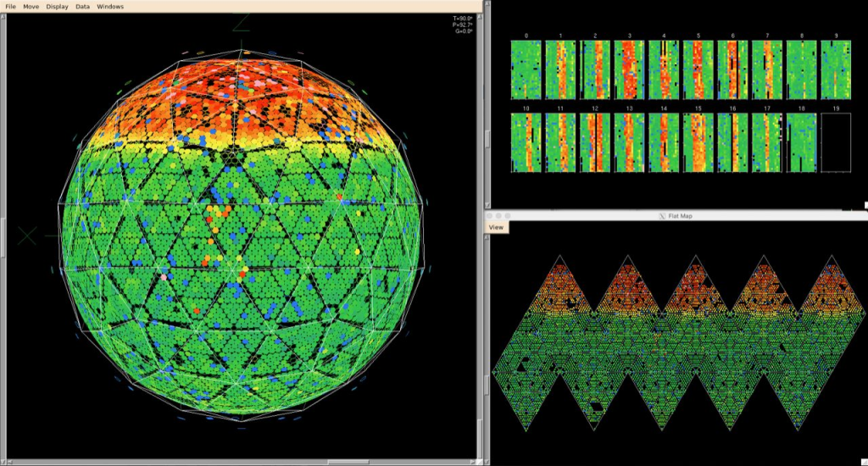This screenshot has height=466, width=868.
Task: Select crate 3 map thumbnail
Action: click(x=629, y=70)
